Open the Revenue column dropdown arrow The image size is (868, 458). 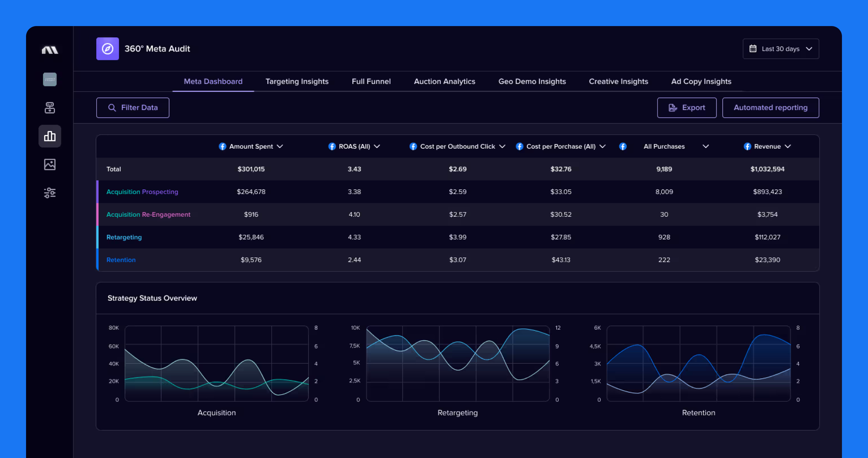pos(788,146)
